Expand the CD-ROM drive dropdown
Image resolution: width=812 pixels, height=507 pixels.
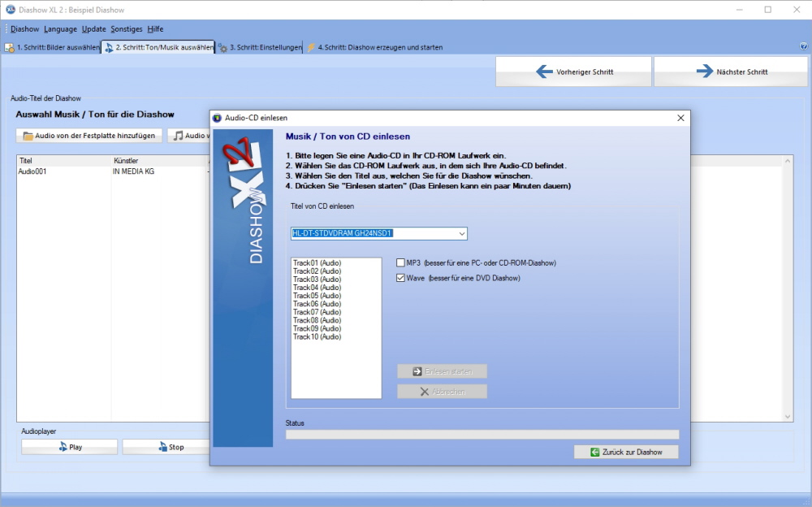[462, 234]
